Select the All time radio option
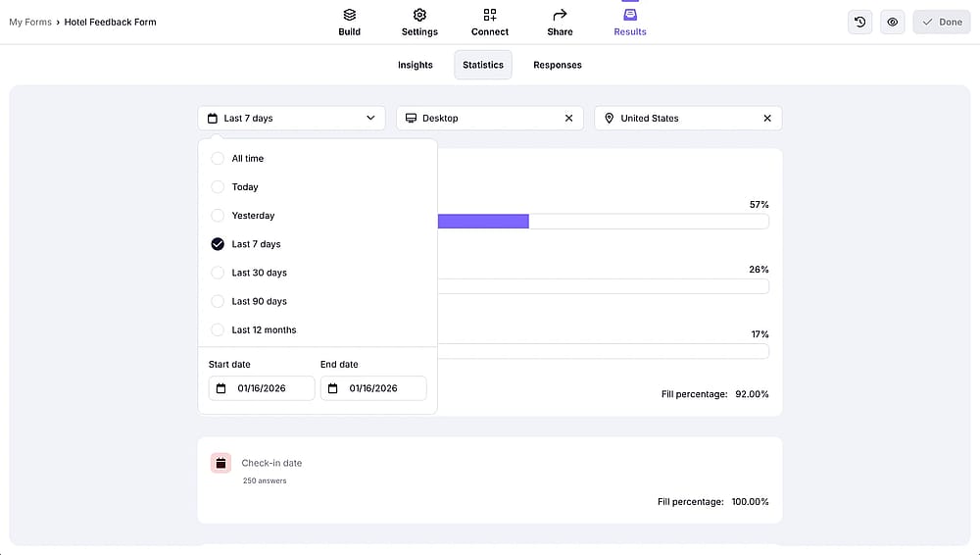 pos(218,158)
